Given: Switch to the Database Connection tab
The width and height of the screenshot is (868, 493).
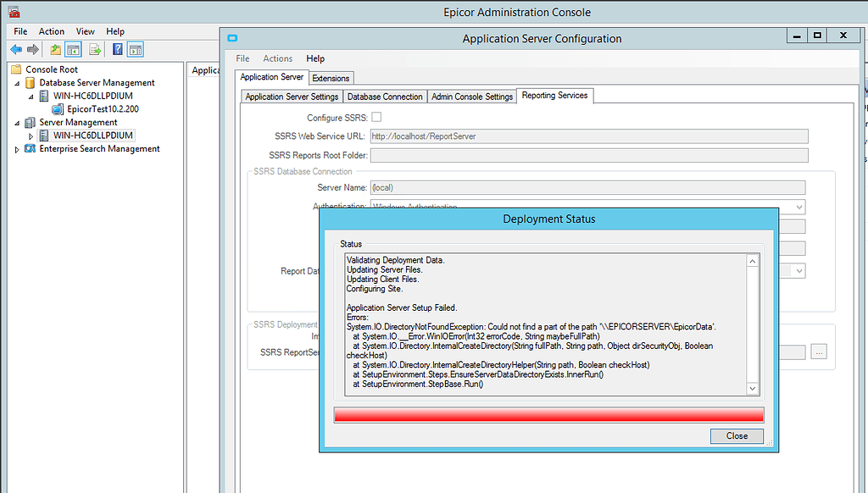Looking at the screenshot, I should 385,97.
